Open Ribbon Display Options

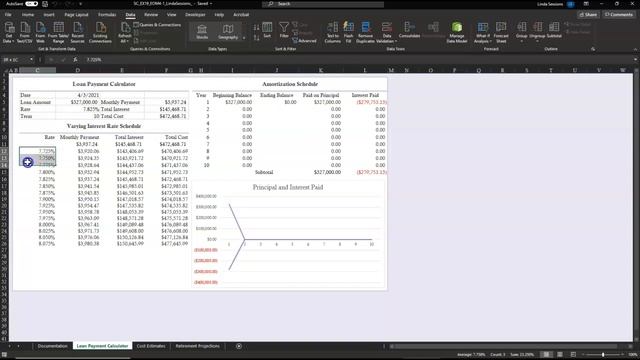coord(586,4)
